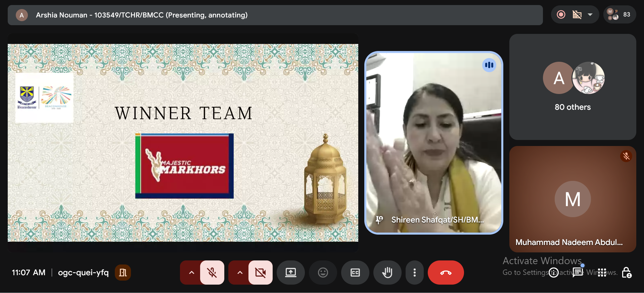Toggle closed captions

click(355, 273)
